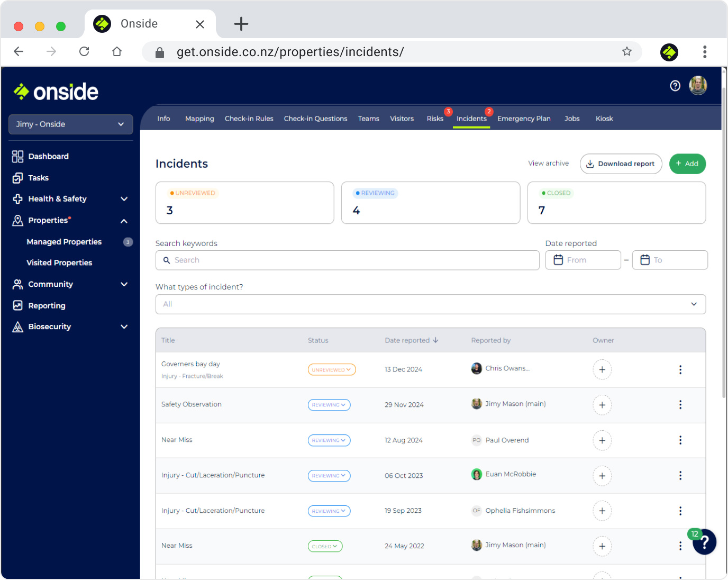Image resolution: width=728 pixels, height=580 pixels.
Task: Select the Tasks item in the sidebar
Action: pos(38,178)
